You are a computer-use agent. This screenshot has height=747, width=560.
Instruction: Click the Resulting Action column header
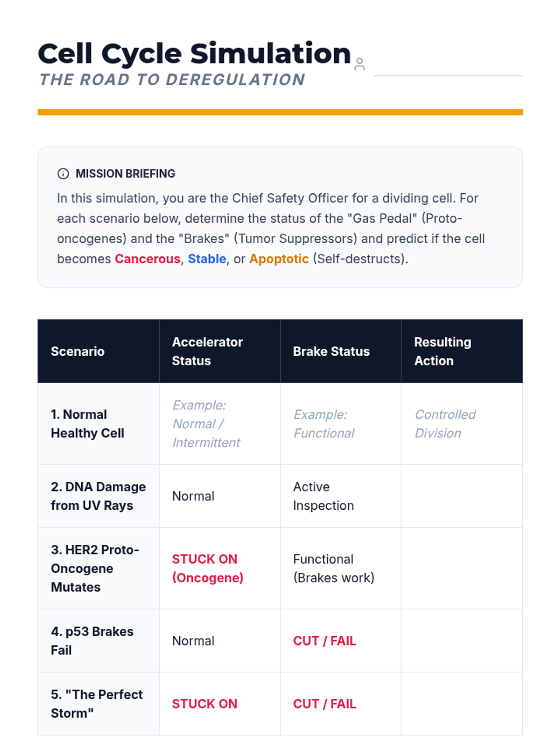tap(442, 351)
